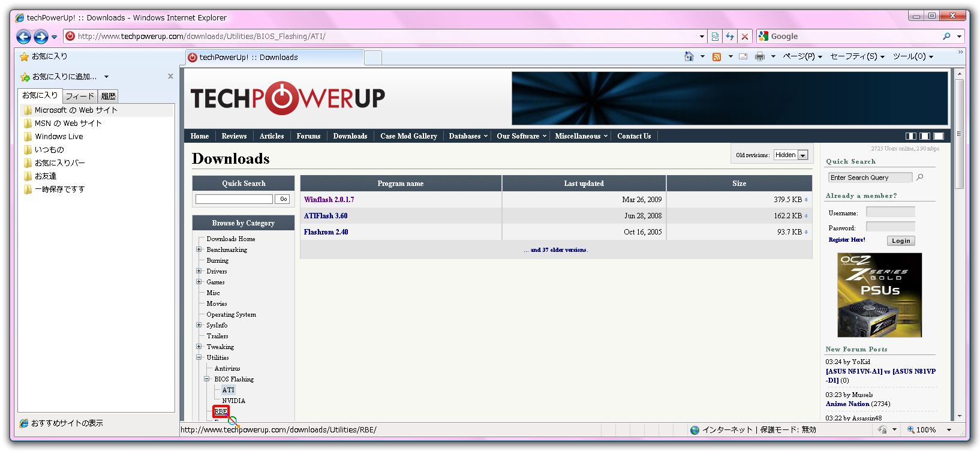Switch to the フィード tab
This screenshot has height=451, width=980.
point(80,96)
